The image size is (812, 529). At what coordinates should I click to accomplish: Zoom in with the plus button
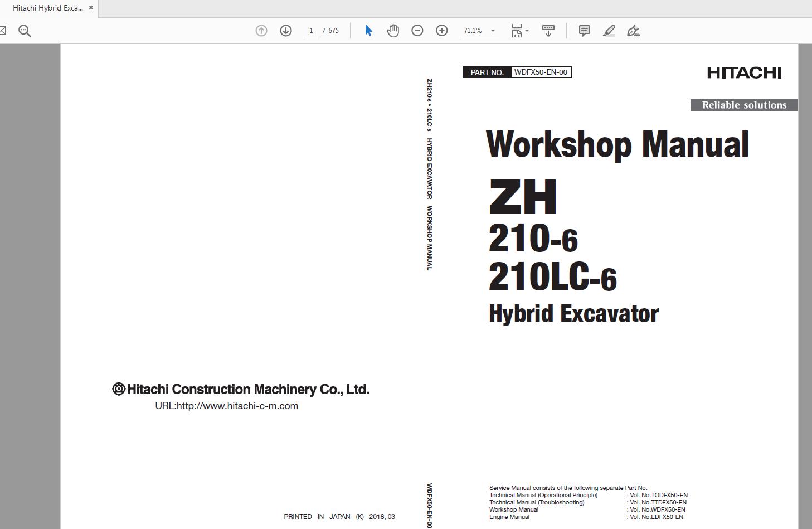(x=441, y=31)
